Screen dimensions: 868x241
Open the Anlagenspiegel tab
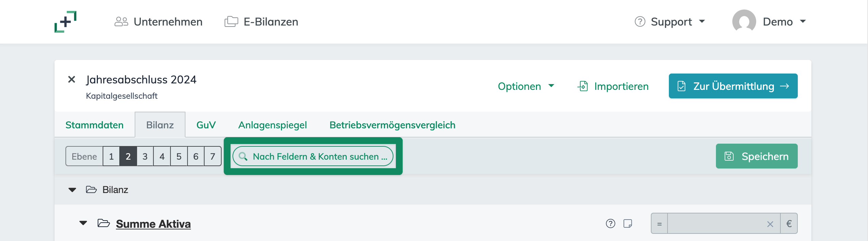pyautogui.click(x=272, y=125)
